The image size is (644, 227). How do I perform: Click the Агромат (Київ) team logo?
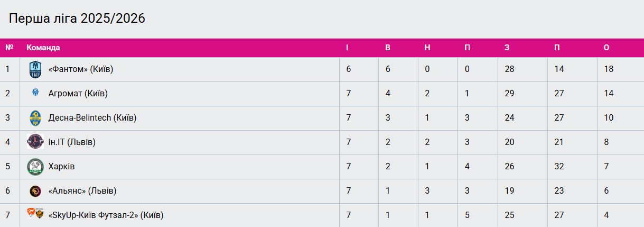[35, 93]
